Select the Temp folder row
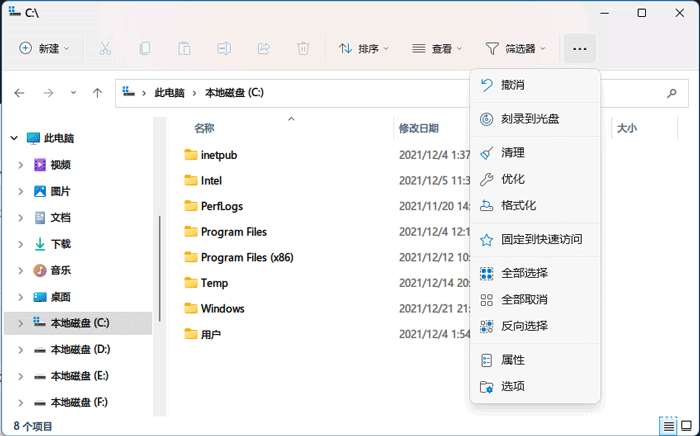Viewport: 700px width, 436px height. (x=214, y=283)
